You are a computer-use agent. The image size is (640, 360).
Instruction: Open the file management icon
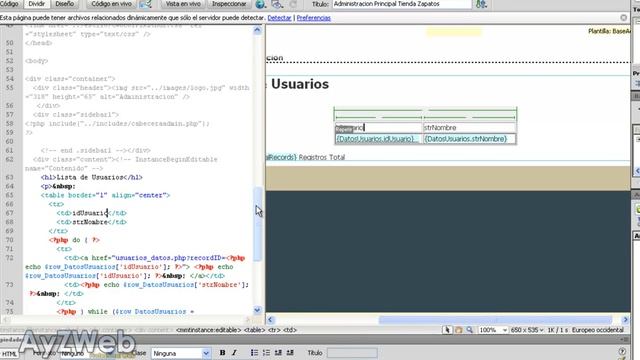click(482, 4)
